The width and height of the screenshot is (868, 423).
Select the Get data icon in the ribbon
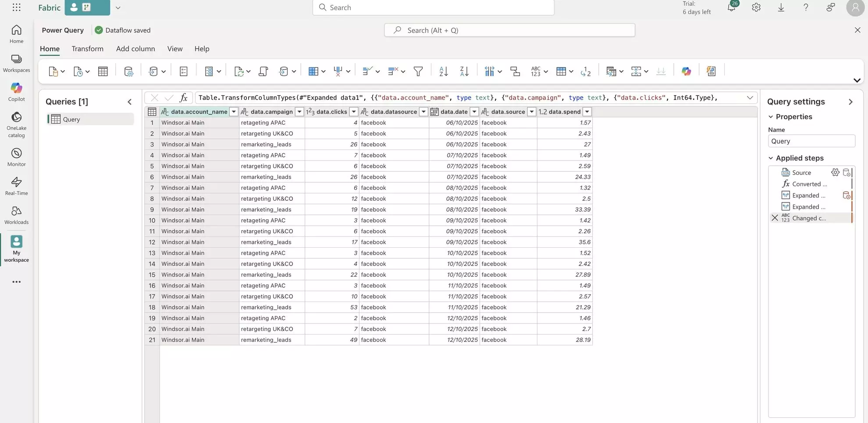tap(53, 71)
